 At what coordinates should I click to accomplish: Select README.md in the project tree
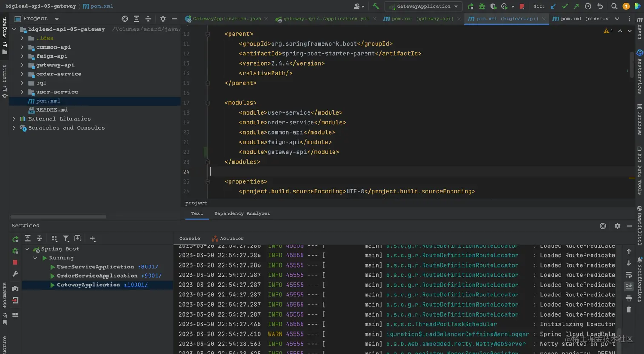(x=52, y=109)
